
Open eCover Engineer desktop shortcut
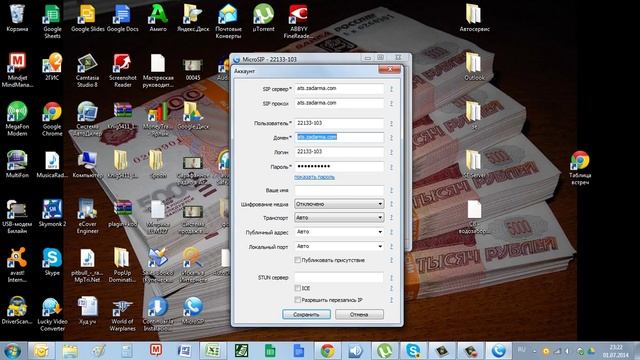point(87,217)
